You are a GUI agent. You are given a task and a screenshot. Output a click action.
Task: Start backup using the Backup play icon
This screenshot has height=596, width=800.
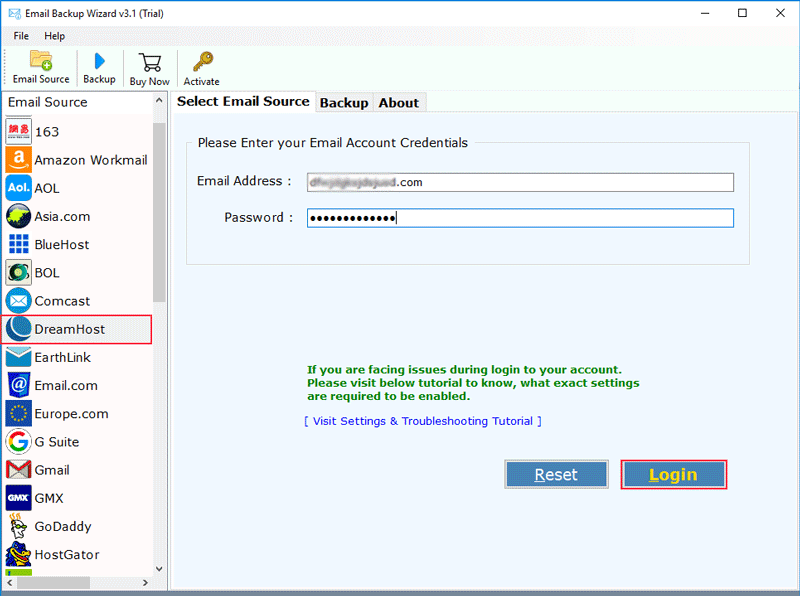click(99, 61)
